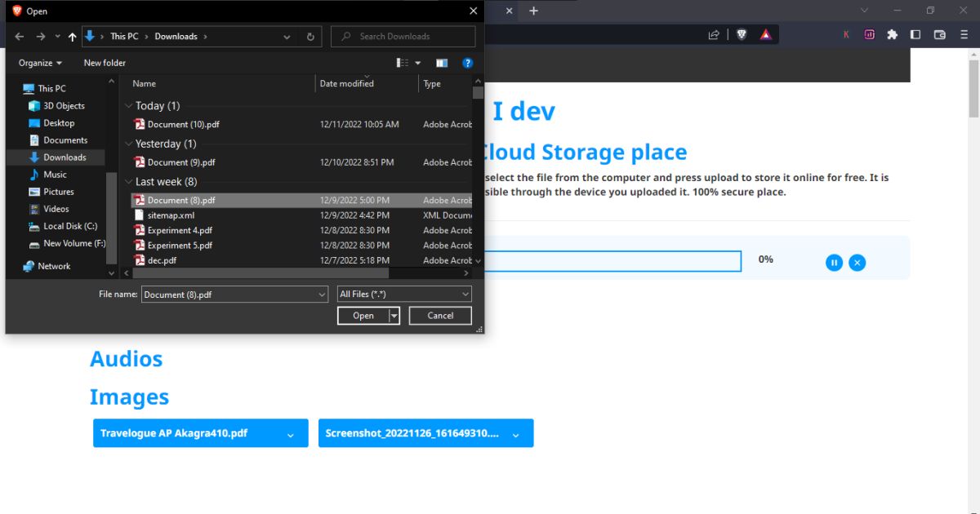The image size is (980, 514).
Task: Expand Travelogue AP Akagra410.pdf dropdown
Action: pyautogui.click(x=290, y=435)
